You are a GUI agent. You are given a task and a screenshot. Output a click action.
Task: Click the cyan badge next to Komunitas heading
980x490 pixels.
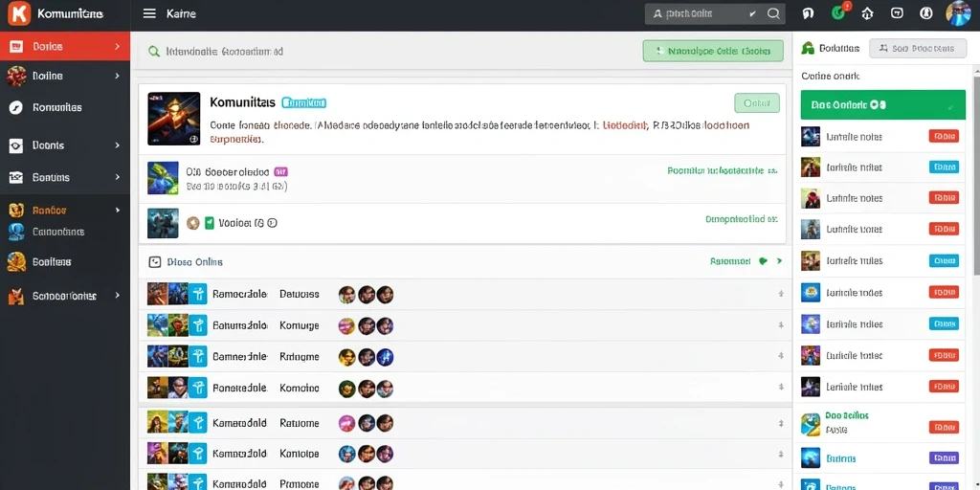click(x=303, y=102)
